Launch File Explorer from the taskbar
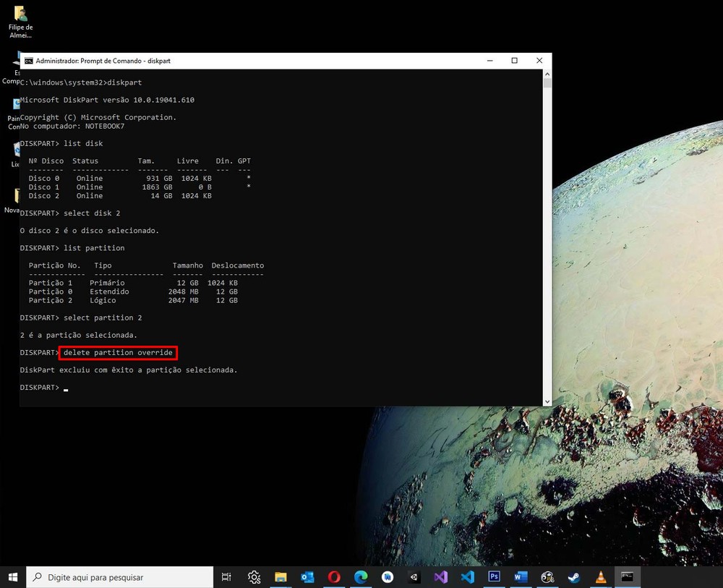Viewport: 723px width, 588px height. [281, 577]
